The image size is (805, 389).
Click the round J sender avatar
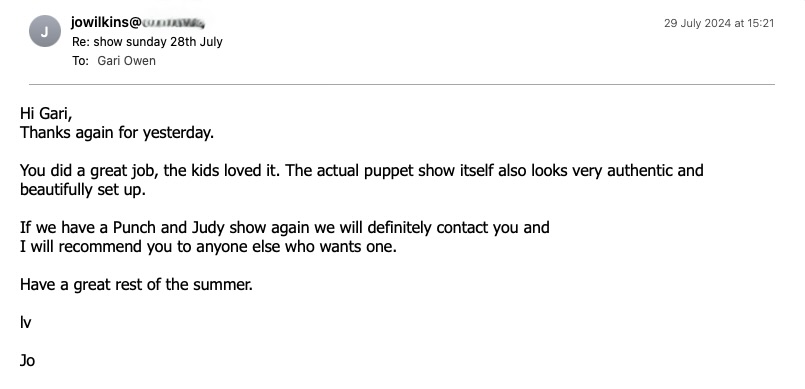coord(45,31)
